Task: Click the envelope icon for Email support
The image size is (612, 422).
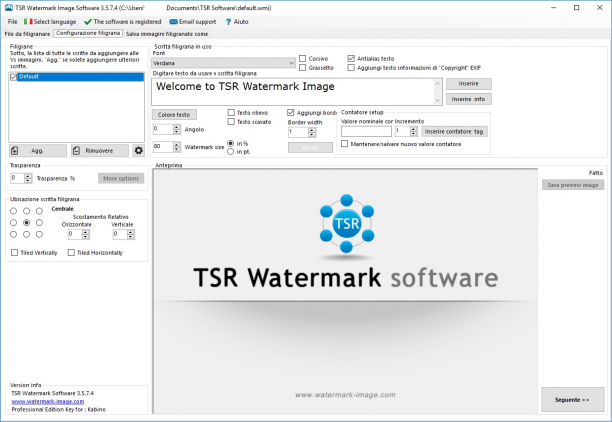Action: (173, 22)
